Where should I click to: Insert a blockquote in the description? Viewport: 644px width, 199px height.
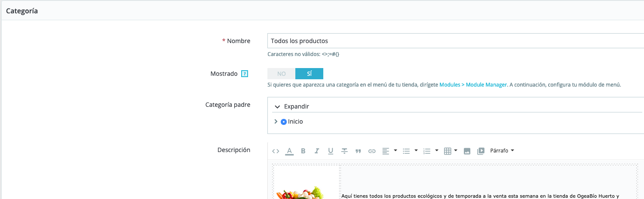[358, 151]
